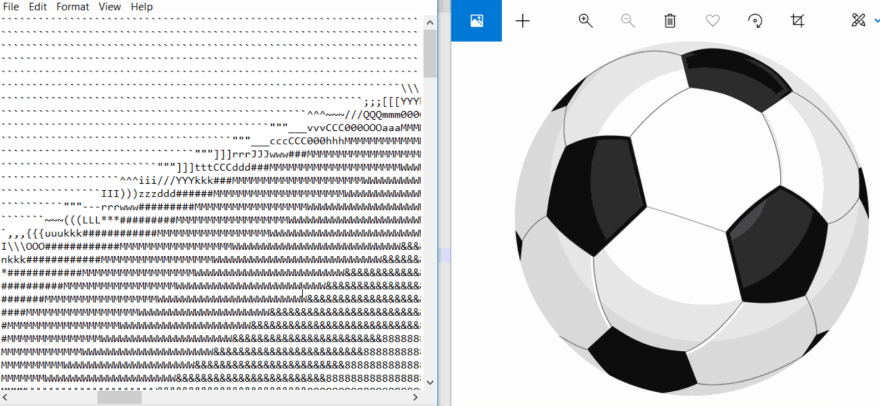Screen dimensions: 880x406
Task: Click Notepad horizontal scrollbar left arrow
Action: click(x=6, y=397)
